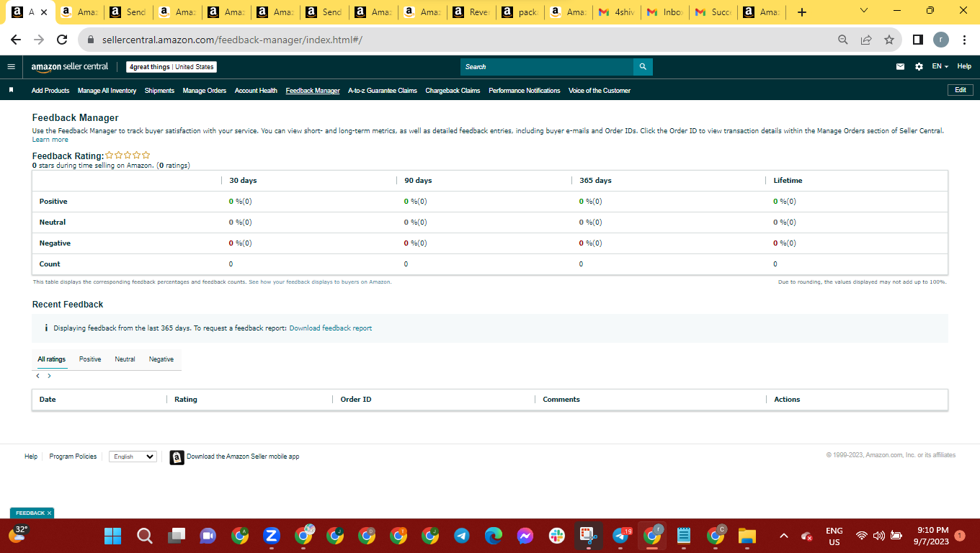The image size is (980, 553).
Task: Open Performance Notifications menu item
Action: point(524,91)
